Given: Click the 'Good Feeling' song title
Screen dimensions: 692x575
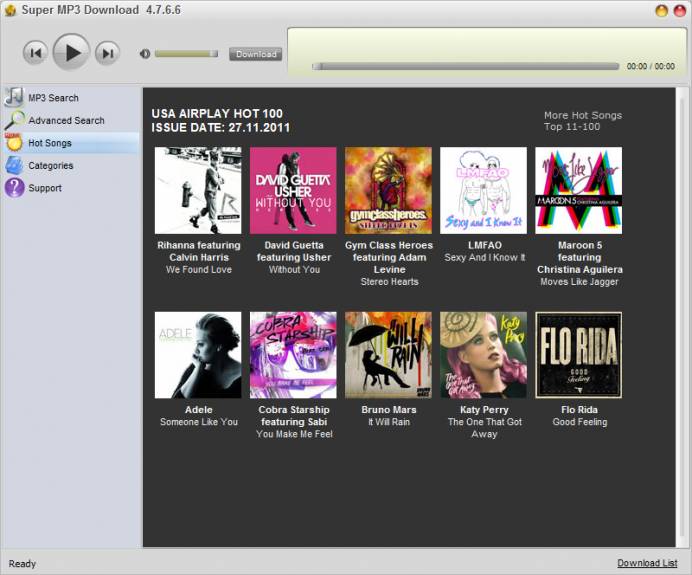Looking at the screenshot, I should pyautogui.click(x=579, y=422).
